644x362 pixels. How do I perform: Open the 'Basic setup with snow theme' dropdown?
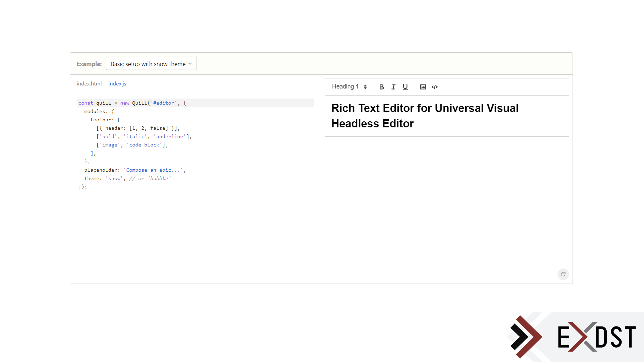click(151, 63)
